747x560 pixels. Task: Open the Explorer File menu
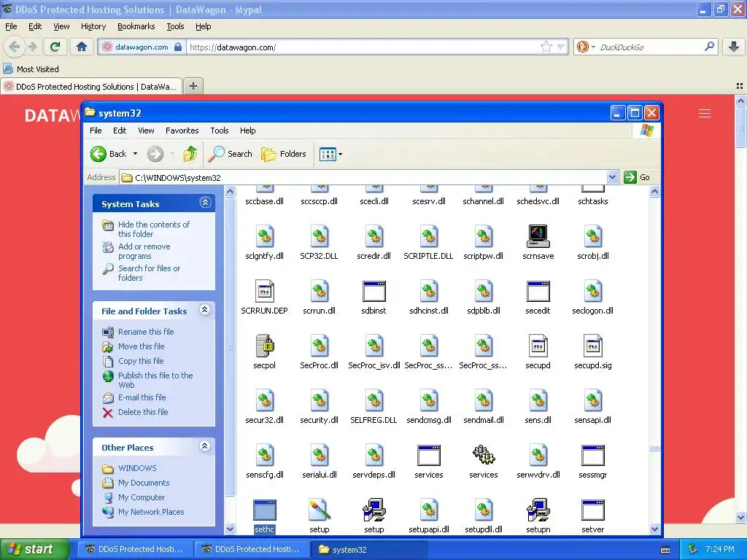pos(96,131)
